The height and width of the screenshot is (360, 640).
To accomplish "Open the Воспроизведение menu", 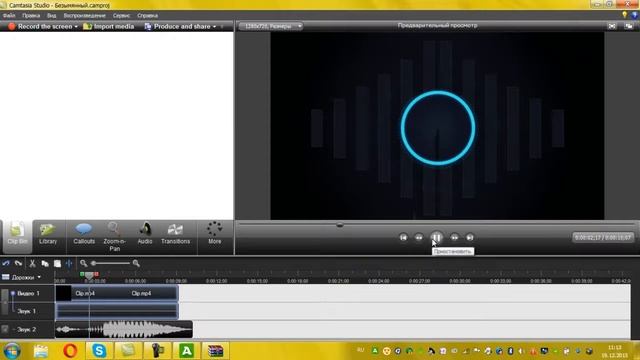I will coord(84,16).
